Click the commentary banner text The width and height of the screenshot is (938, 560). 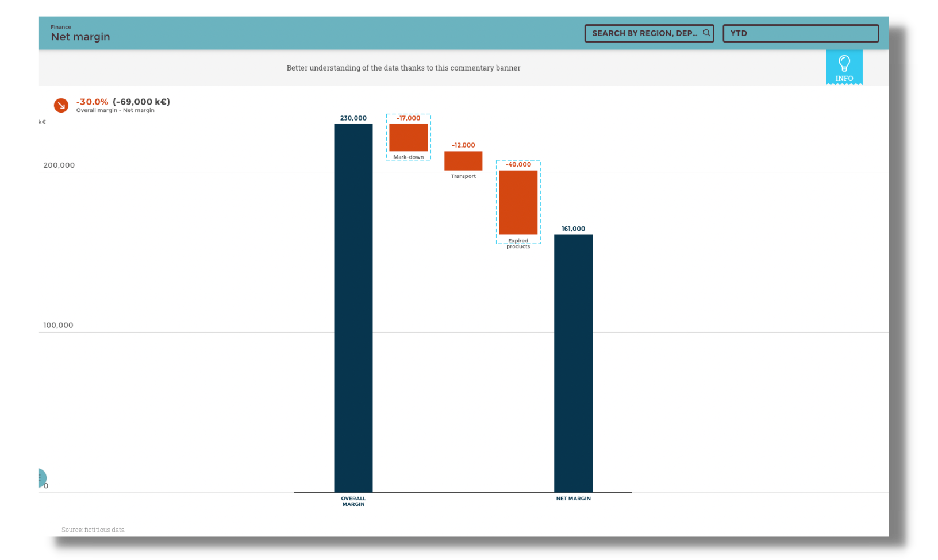(403, 68)
